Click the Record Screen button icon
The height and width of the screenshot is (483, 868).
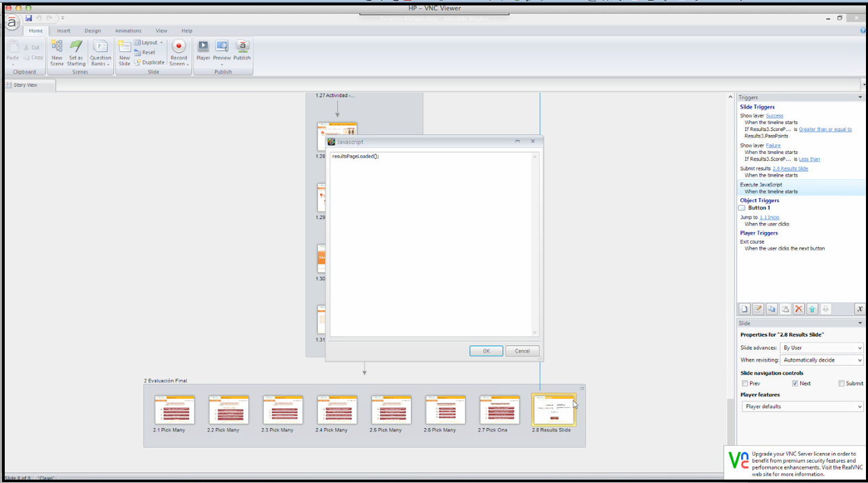[178, 47]
